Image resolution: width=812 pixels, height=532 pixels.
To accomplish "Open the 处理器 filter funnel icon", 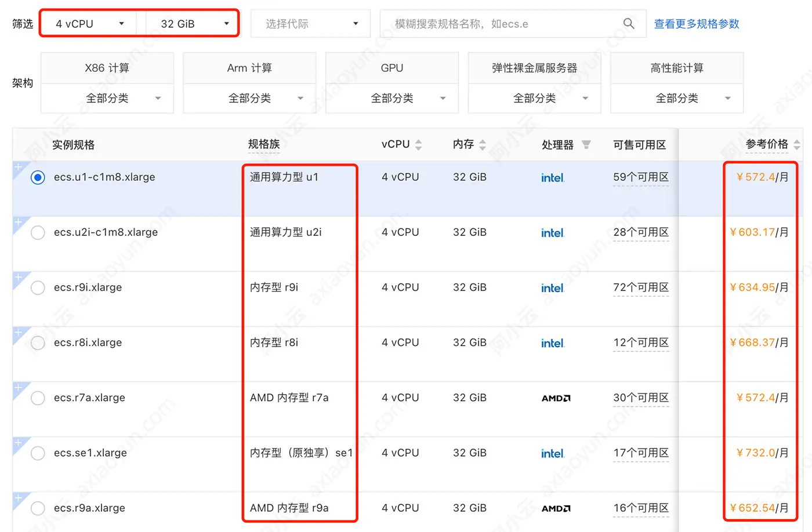I will click(586, 144).
